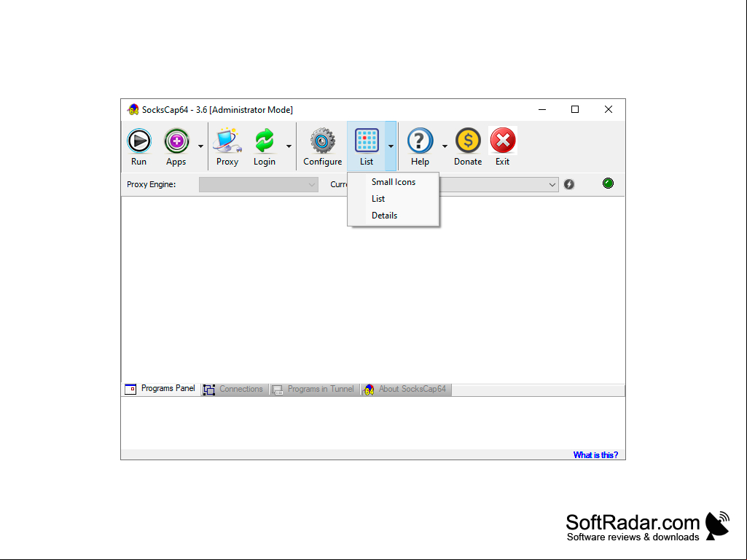Expand the Help dropdown arrow
The width and height of the screenshot is (747, 560).
(x=445, y=146)
